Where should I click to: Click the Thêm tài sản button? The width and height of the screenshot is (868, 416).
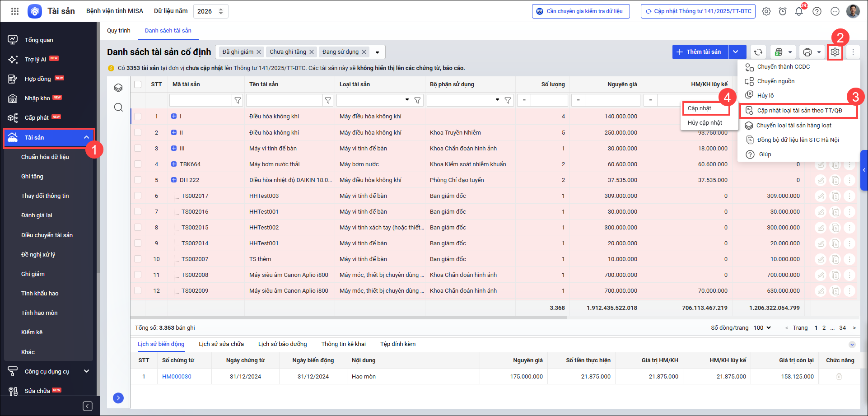pos(700,52)
